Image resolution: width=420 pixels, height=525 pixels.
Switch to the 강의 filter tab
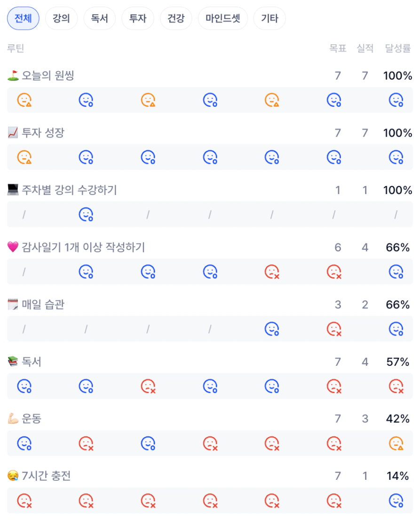tap(61, 19)
